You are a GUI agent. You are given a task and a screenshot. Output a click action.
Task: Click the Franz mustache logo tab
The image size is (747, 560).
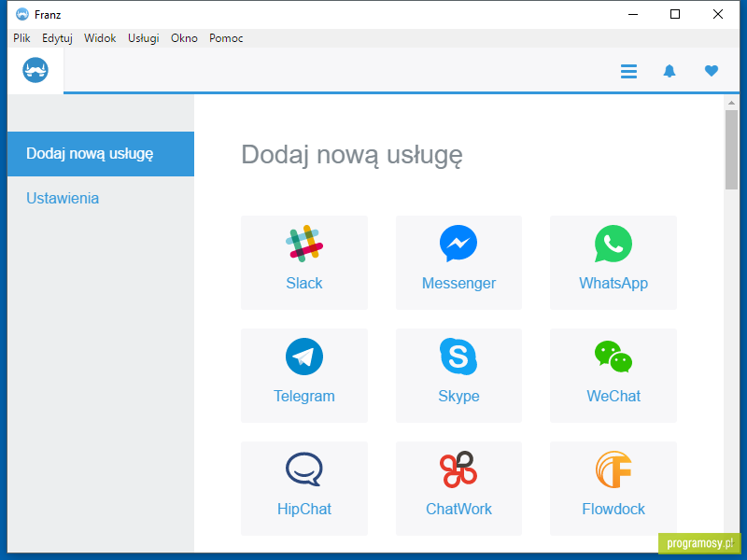35,71
